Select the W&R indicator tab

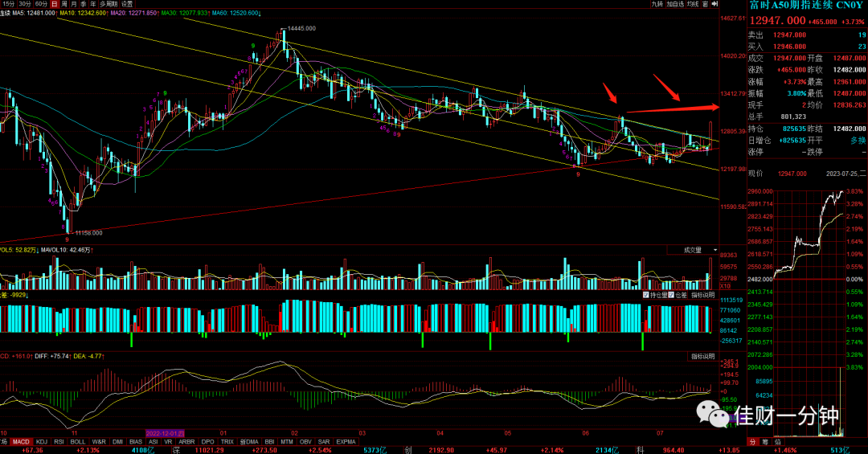tap(99, 442)
